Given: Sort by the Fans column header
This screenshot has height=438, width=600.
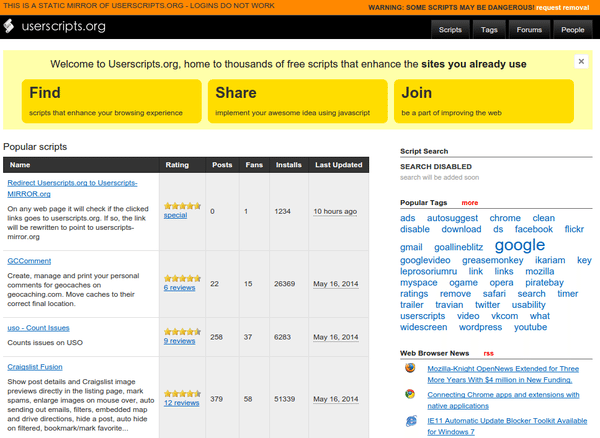Looking at the screenshot, I should pos(254,165).
